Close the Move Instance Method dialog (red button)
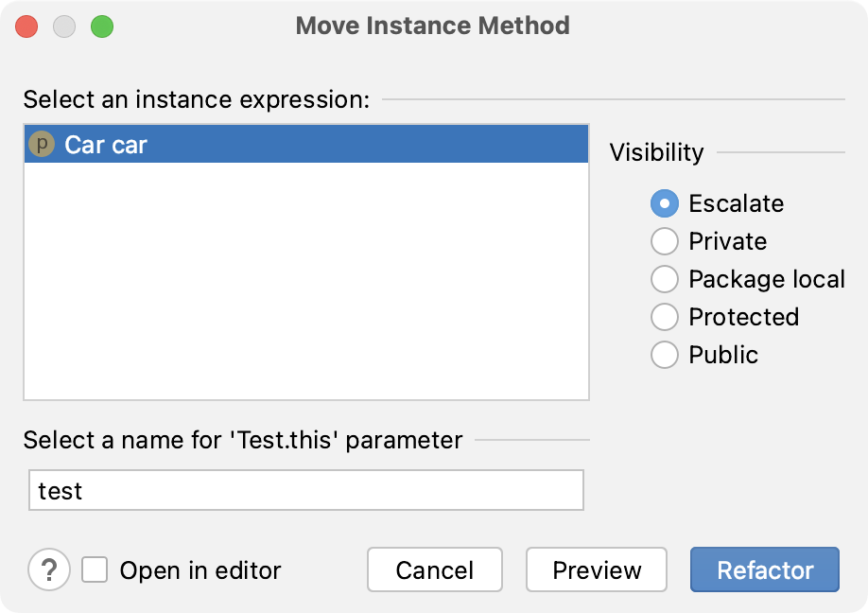 pyautogui.click(x=26, y=26)
